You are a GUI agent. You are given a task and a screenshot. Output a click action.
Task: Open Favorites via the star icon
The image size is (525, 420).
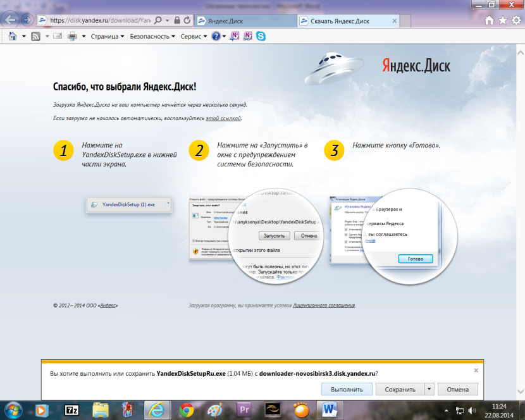coord(503,20)
